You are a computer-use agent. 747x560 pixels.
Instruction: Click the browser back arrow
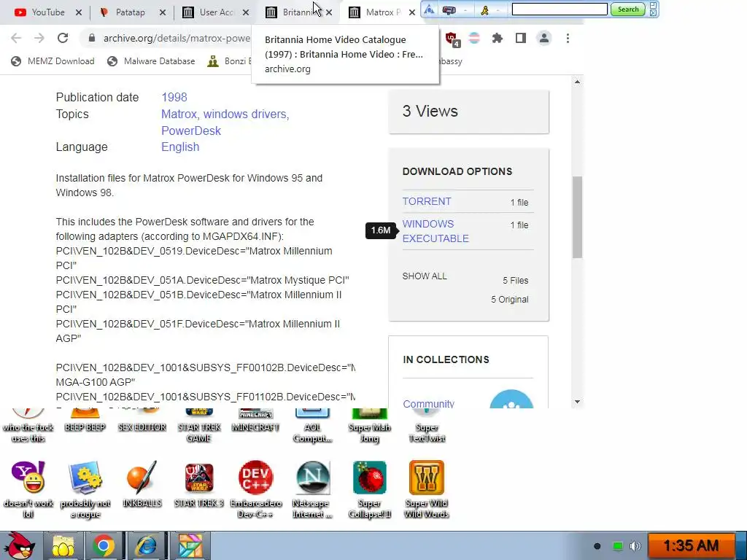[x=16, y=38]
